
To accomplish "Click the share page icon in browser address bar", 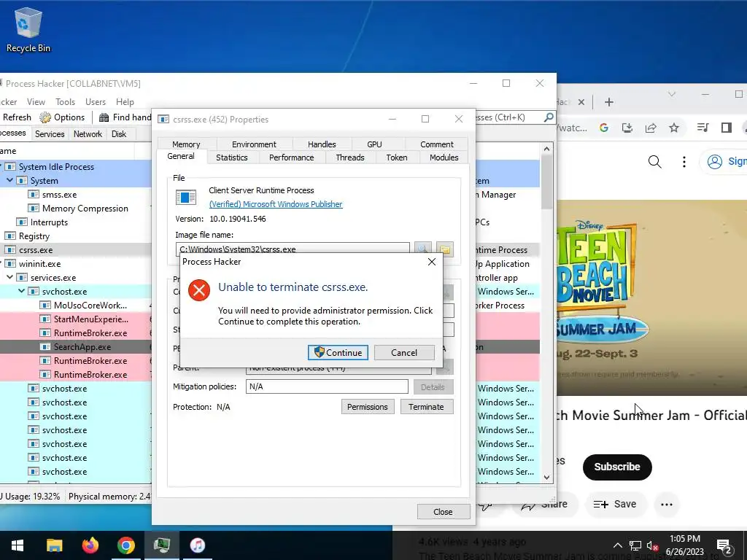I will click(650, 128).
